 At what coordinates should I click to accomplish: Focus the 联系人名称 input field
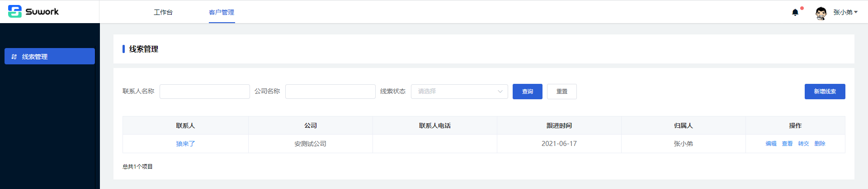point(205,92)
